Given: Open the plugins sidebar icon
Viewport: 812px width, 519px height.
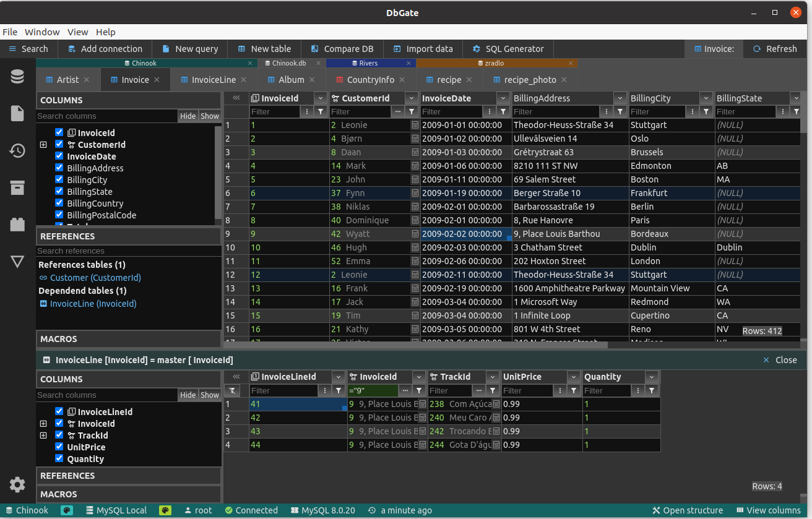Looking at the screenshot, I should pyautogui.click(x=17, y=225).
